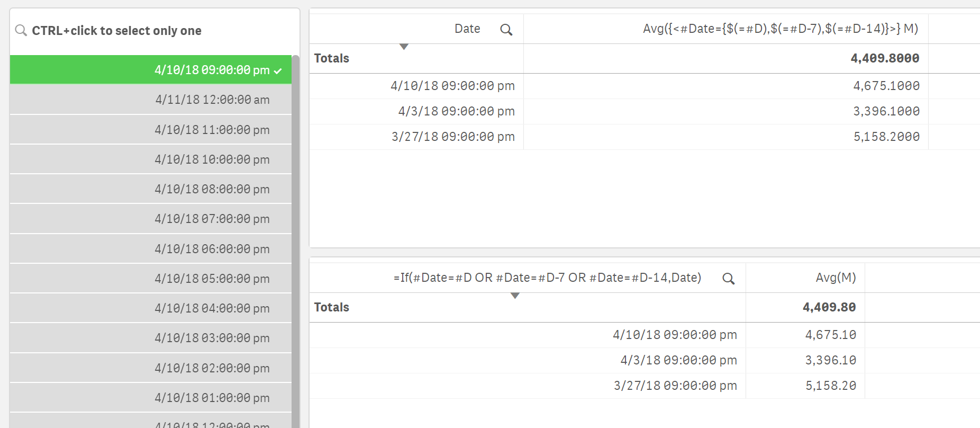The height and width of the screenshot is (428, 980).
Task: Click the value 5,158.2000 in top table
Action: tap(886, 137)
